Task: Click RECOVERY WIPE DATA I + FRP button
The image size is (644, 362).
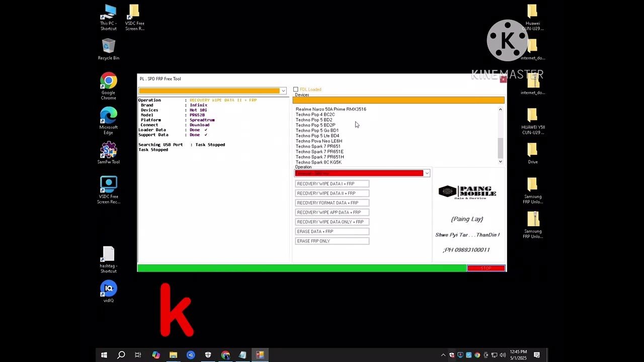Action: [x=332, y=184]
